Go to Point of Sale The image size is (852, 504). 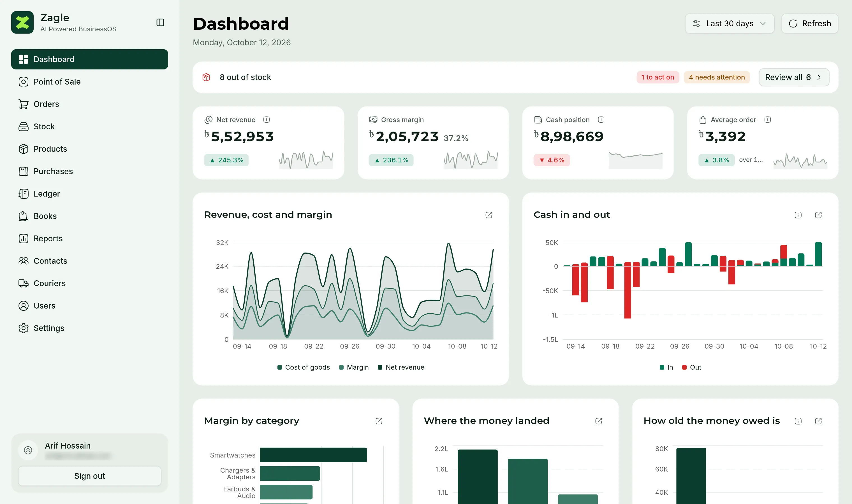89,81
